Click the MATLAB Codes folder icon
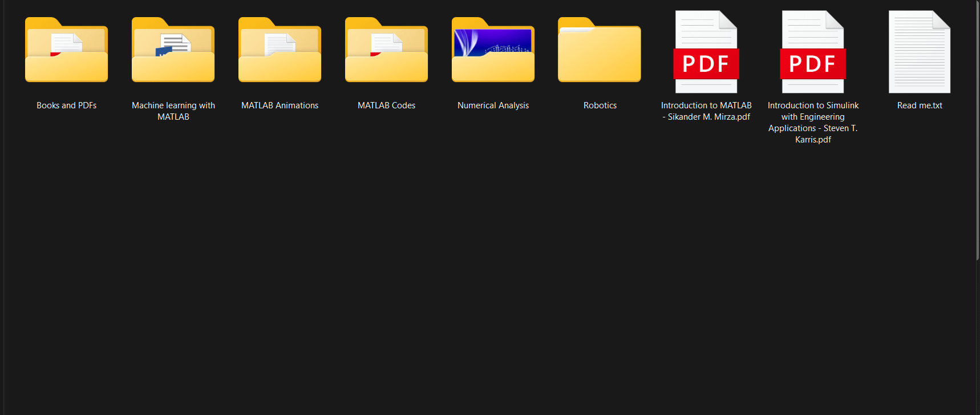Viewport: 980px width, 415px height. click(x=386, y=51)
